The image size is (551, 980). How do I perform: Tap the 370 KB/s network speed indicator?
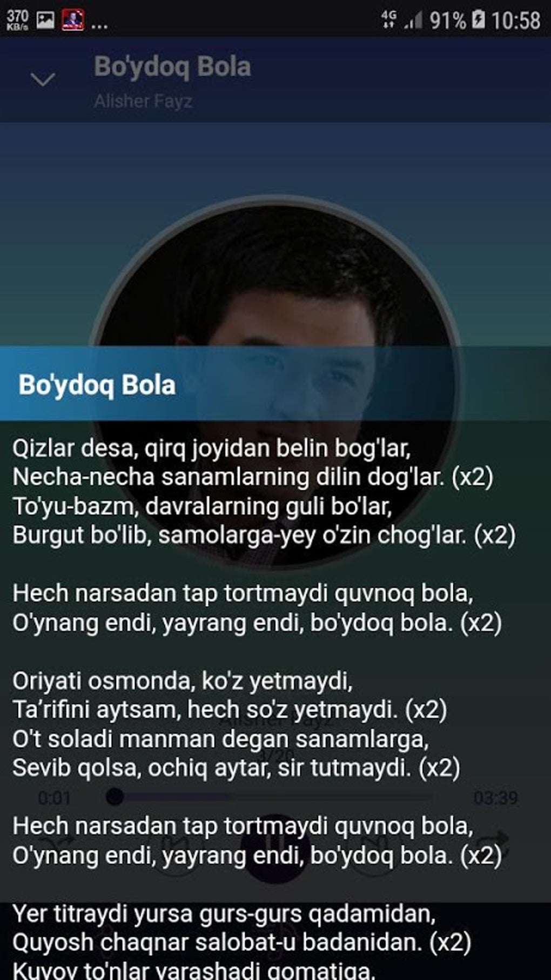pos(18,21)
